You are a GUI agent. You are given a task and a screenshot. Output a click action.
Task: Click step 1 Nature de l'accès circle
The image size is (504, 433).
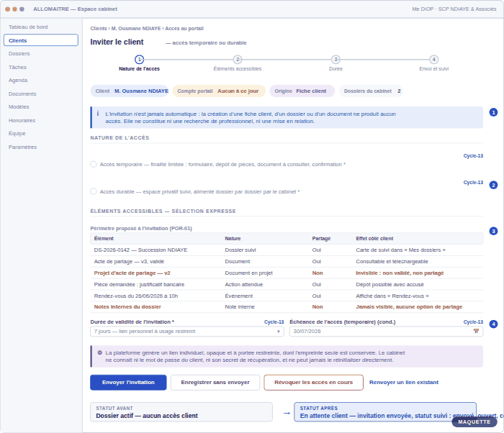139,60
